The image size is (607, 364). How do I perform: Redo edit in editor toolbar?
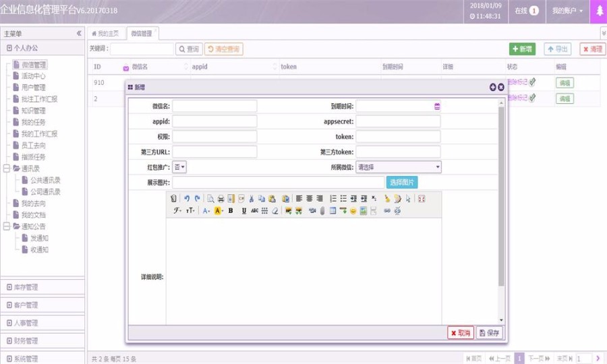197,199
